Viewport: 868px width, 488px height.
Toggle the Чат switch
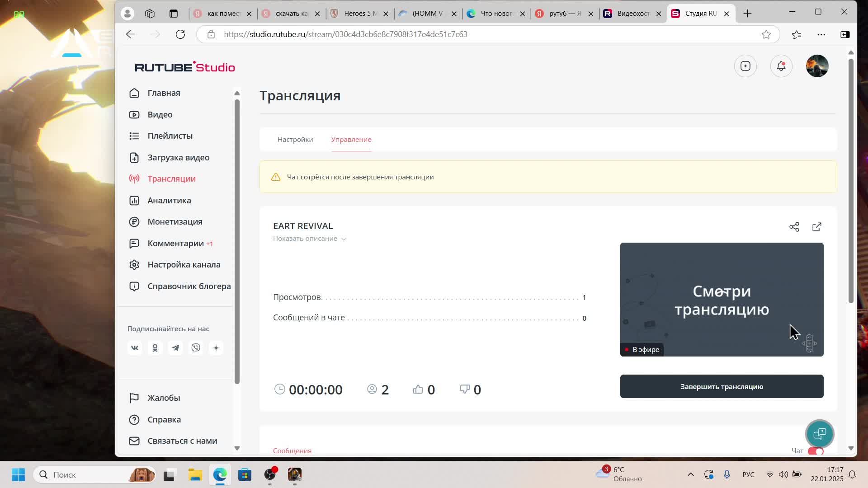click(816, 451)
